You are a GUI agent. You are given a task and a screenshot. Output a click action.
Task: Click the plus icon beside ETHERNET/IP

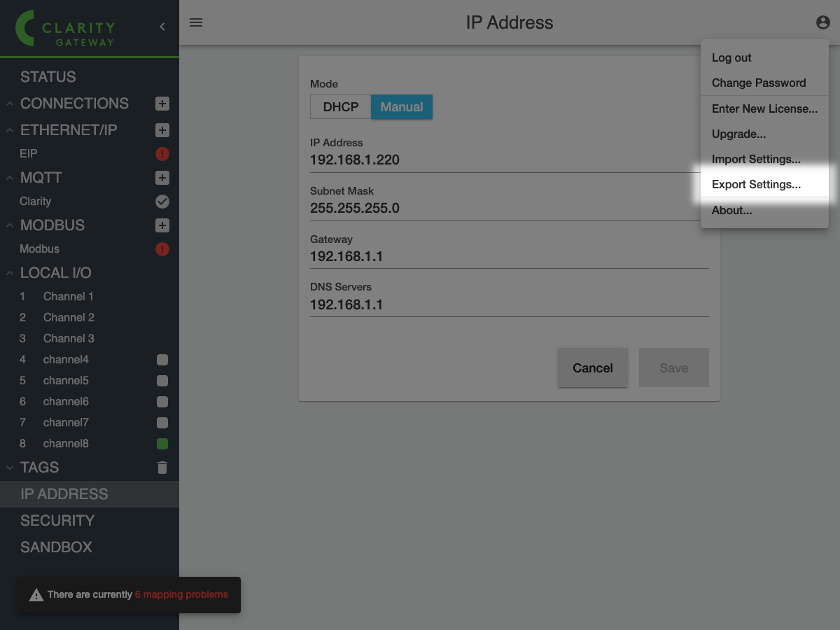tap(162, 130)
